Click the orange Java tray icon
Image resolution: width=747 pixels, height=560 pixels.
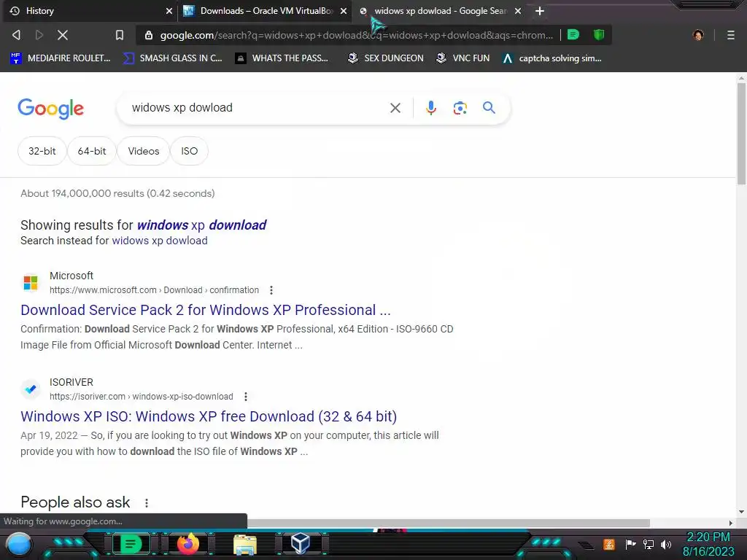609,544
